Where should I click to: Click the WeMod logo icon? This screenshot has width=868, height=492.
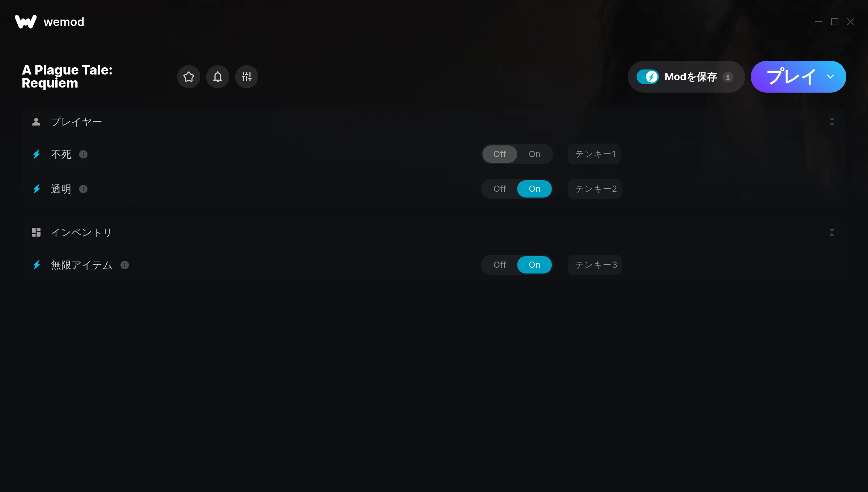coord(26,22)
